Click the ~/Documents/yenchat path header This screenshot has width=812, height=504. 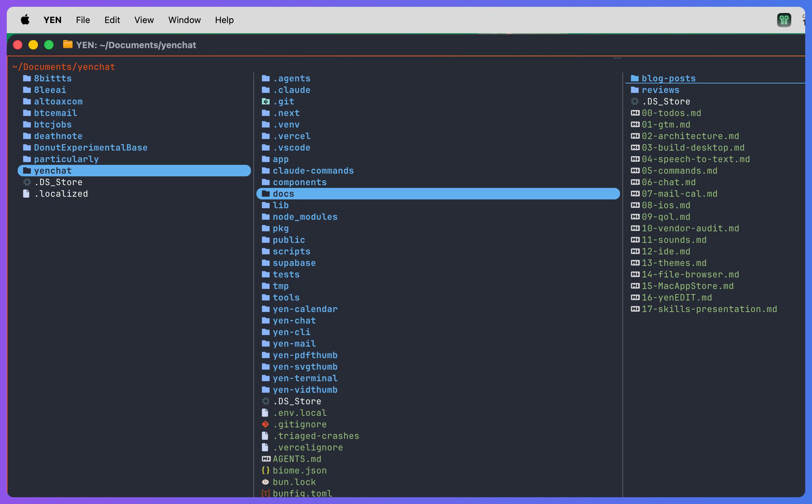(64, 67)
